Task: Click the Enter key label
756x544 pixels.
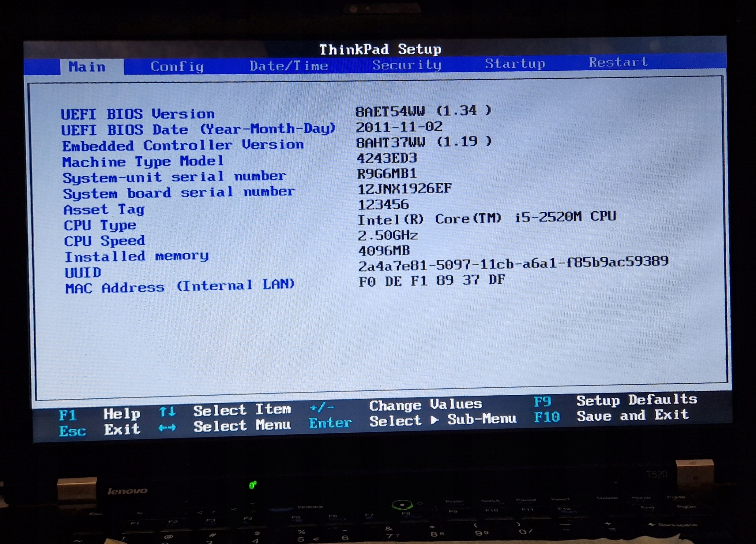Action: pos(330,423)
